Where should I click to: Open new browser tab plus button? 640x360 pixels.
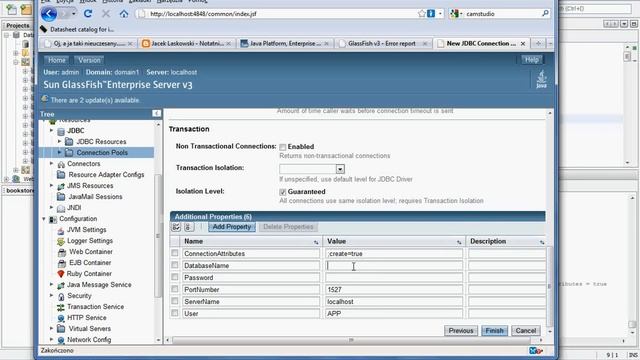pyautogui.click(x=538, y=43)
